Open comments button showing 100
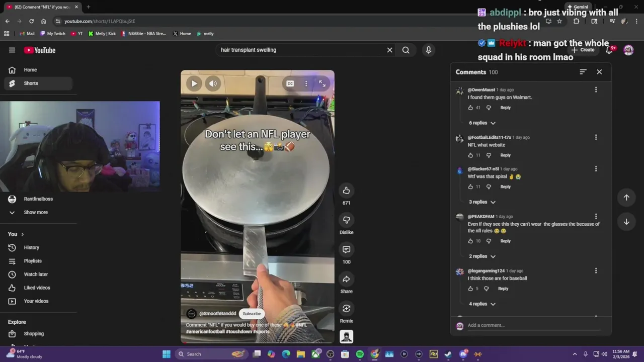644x362 pixels. [346, 249]
